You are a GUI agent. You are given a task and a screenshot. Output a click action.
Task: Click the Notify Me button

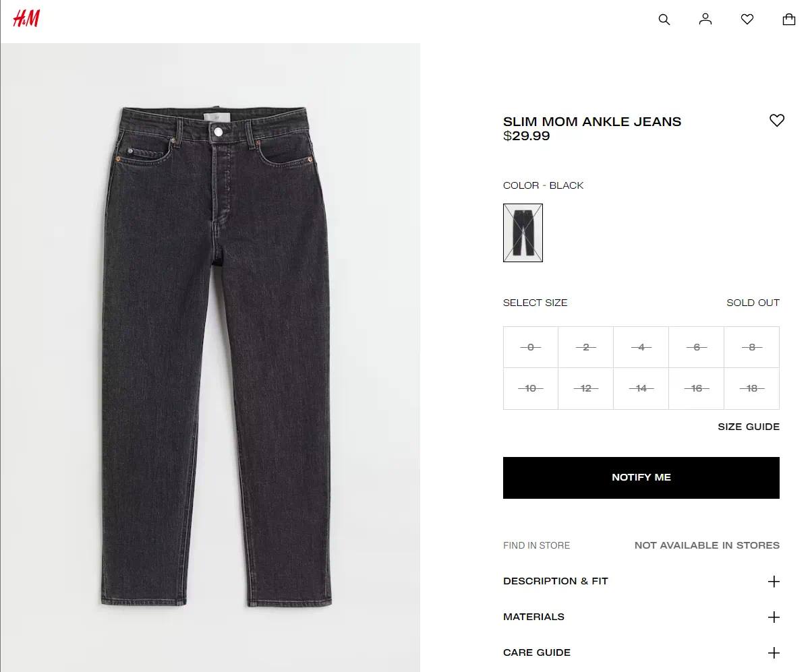(x=641, y=478)
